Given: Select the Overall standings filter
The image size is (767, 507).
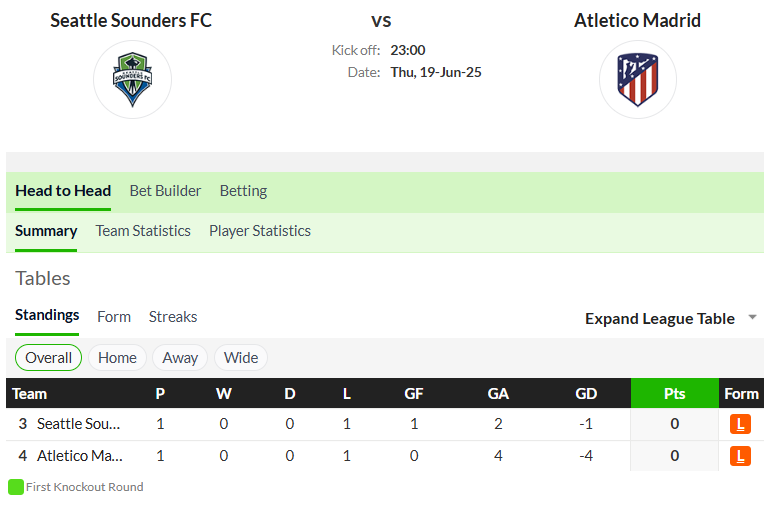Looking at the screenshot, I should click(x=48, y=358).
